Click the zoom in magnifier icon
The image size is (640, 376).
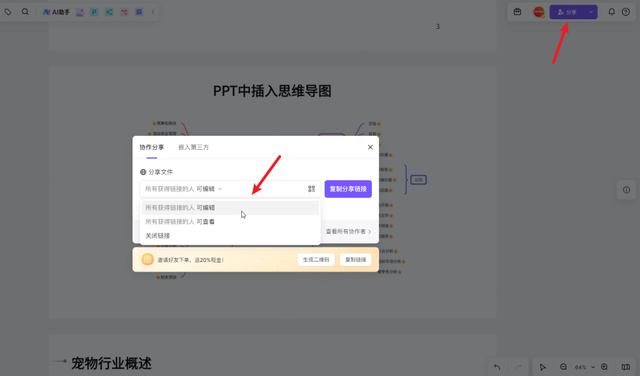tap(604, 367)
